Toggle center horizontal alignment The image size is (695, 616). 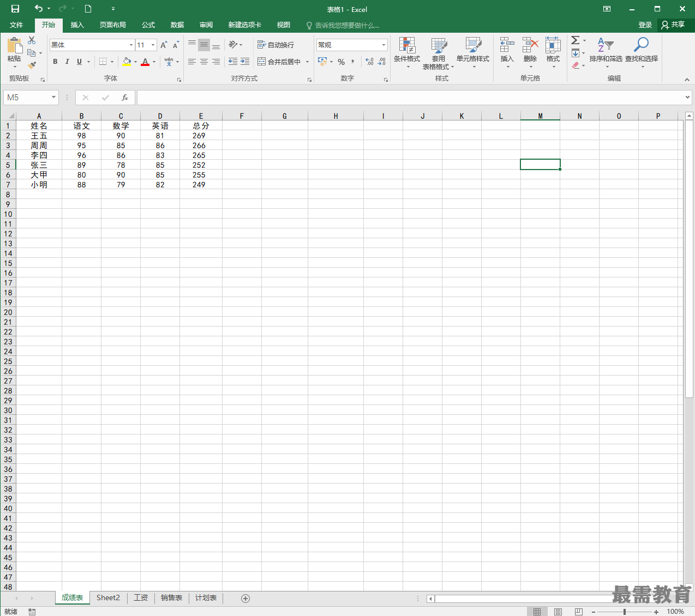click(204, 62)
